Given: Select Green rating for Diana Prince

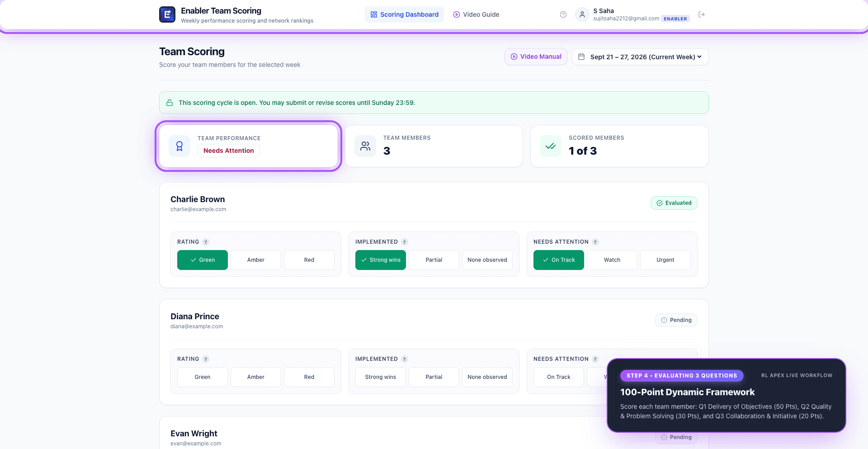Looking at the screenshot, I should 203,377.
